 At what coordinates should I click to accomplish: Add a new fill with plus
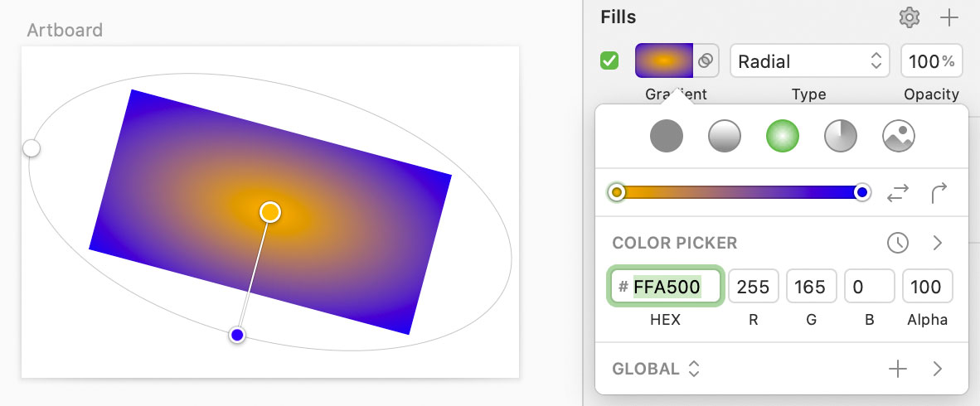click(948, 17)
